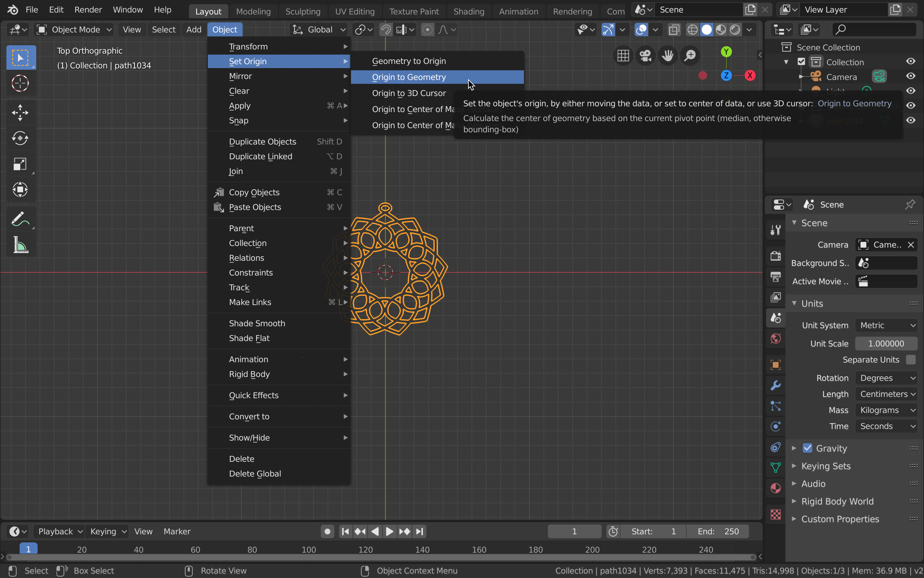924x578 pixels.
Task: Open the Physics properties tab
Action: (x=775, y=427)
